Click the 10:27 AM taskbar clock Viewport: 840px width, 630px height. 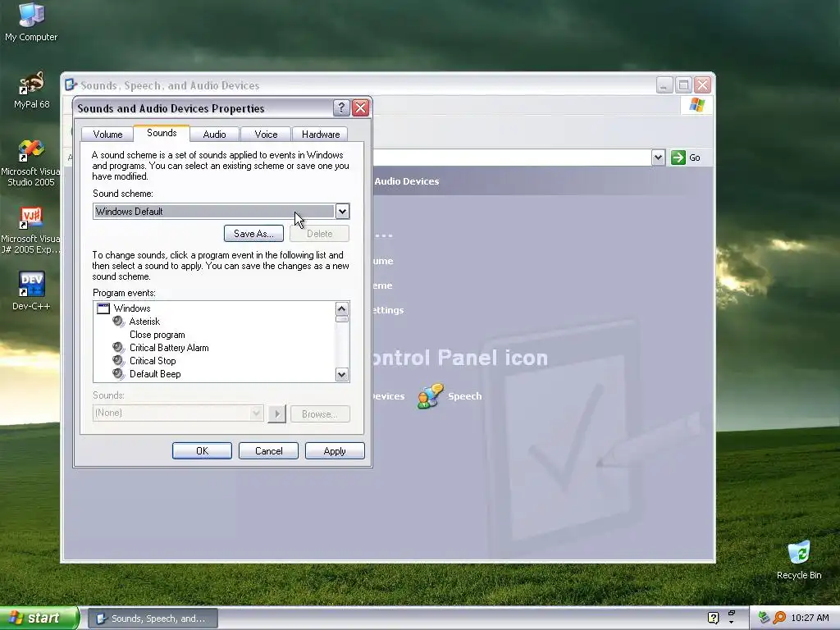810,618
